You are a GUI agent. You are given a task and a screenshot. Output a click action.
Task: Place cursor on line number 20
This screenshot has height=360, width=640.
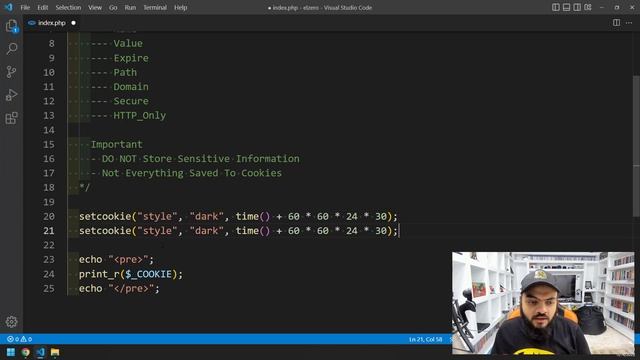(49, 216)
